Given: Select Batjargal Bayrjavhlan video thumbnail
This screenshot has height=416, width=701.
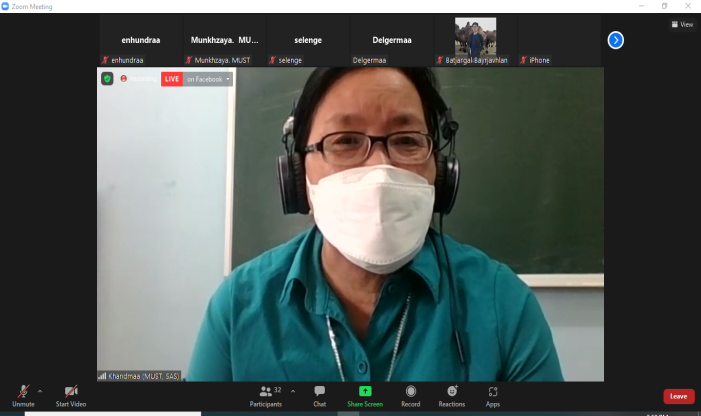Looking at the screenshot, I should click(475, 37).
